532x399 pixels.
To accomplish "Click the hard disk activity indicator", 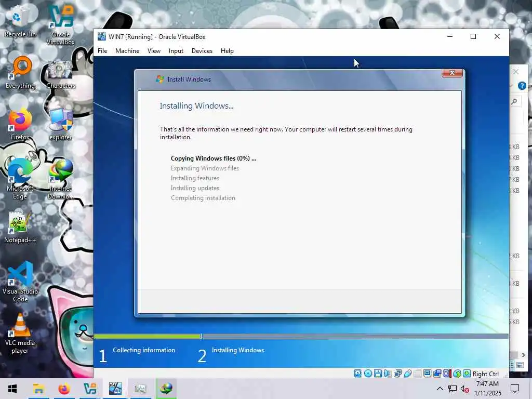I will click(x=357, y=374).
